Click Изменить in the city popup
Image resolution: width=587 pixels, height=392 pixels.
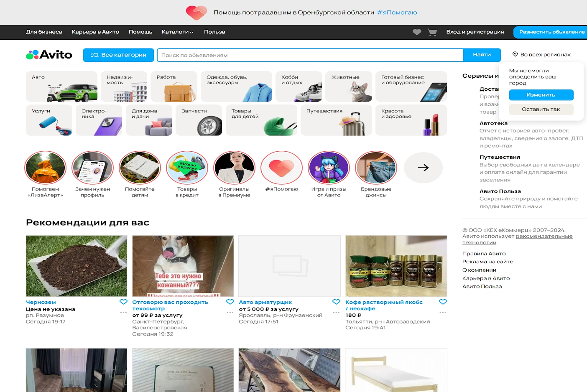tap(541, 95)
